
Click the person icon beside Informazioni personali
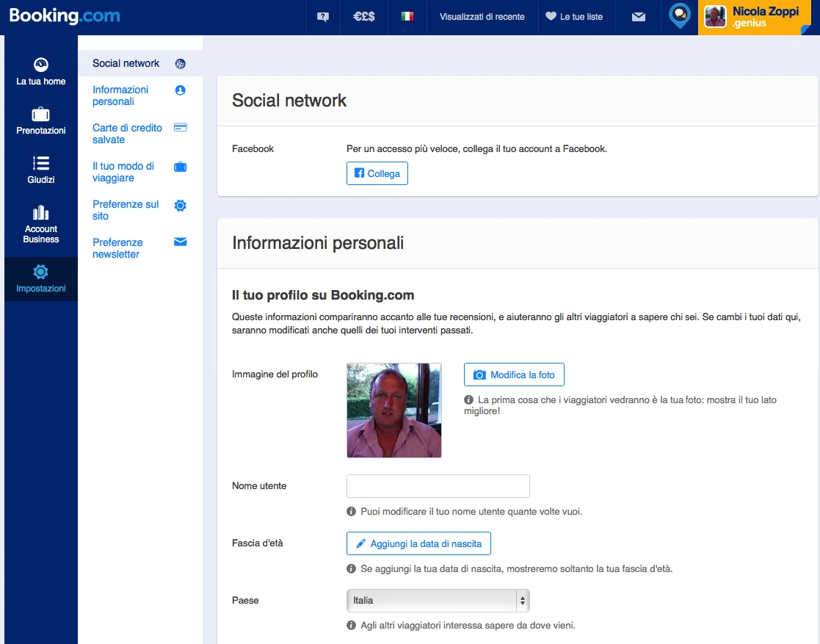click(x=181, y=90)
